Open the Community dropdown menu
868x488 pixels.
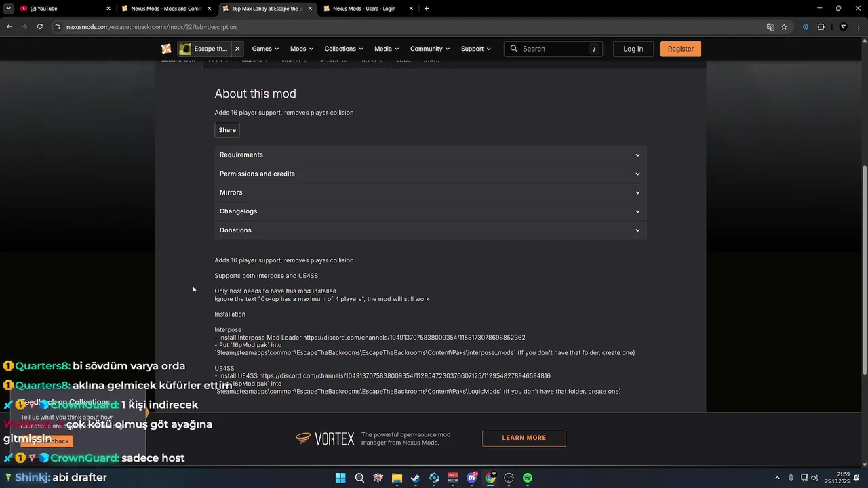tap(430, 49)
